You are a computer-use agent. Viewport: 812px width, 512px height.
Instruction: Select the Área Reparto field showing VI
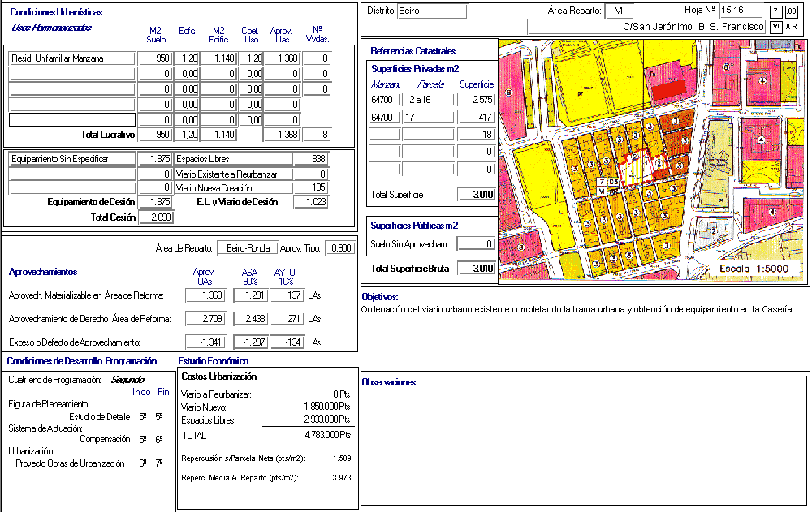click(619, 11)
